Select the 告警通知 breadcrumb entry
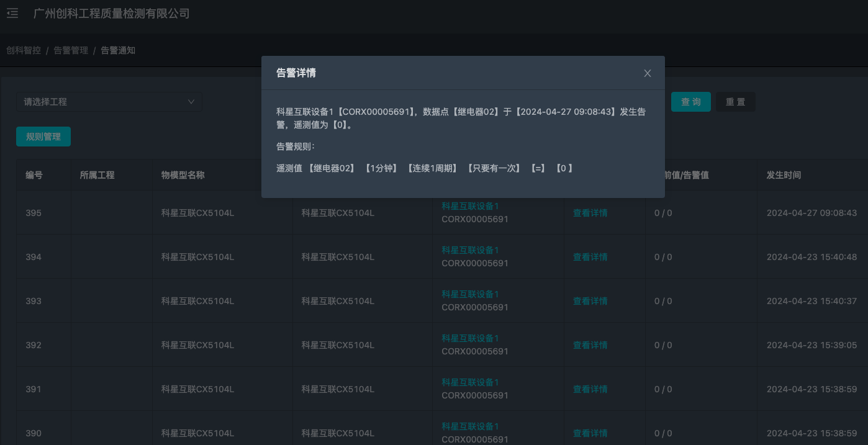This screenshot has width=868, height=445. [117, 50]
